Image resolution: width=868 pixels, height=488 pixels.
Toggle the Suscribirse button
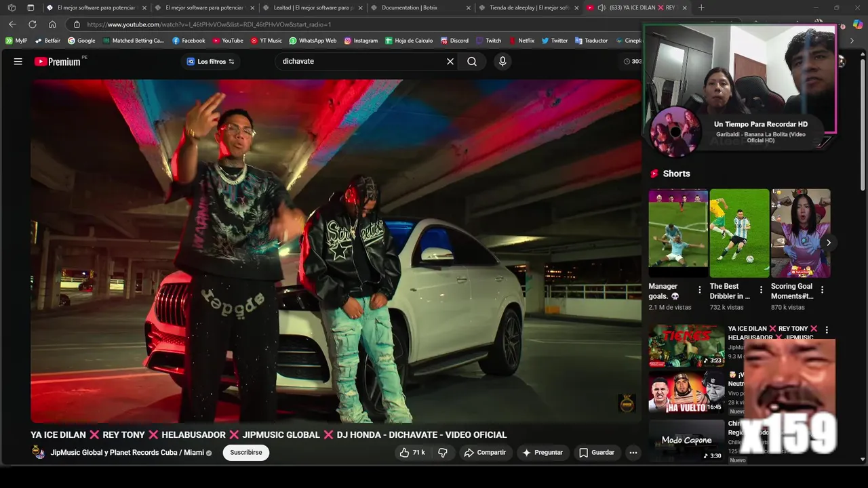(246, 453)
